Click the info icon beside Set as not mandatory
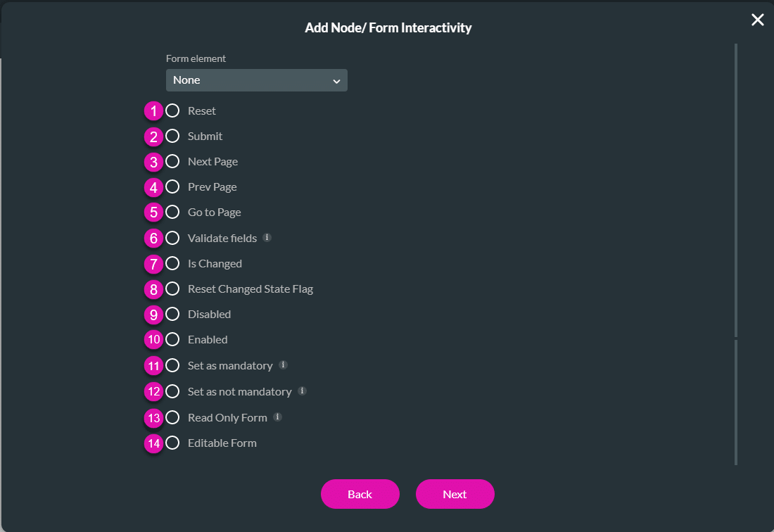Screen dimensions: 774x532 [303, 391]
